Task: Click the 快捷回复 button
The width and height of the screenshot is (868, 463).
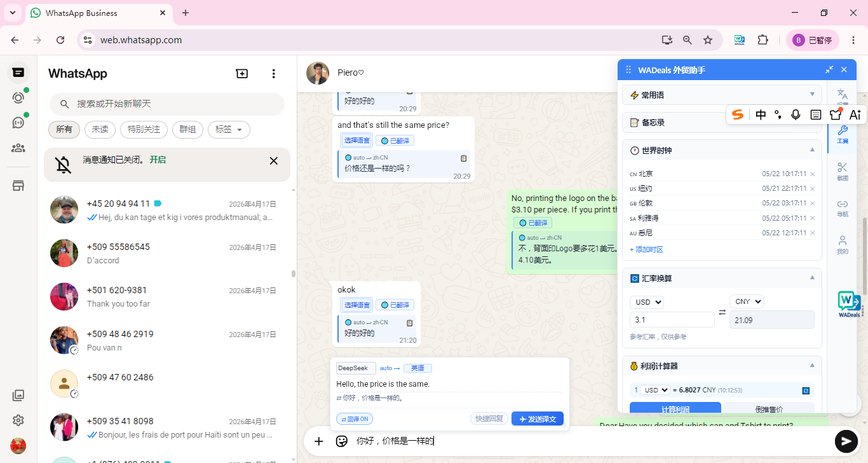Action: (489, 418)
